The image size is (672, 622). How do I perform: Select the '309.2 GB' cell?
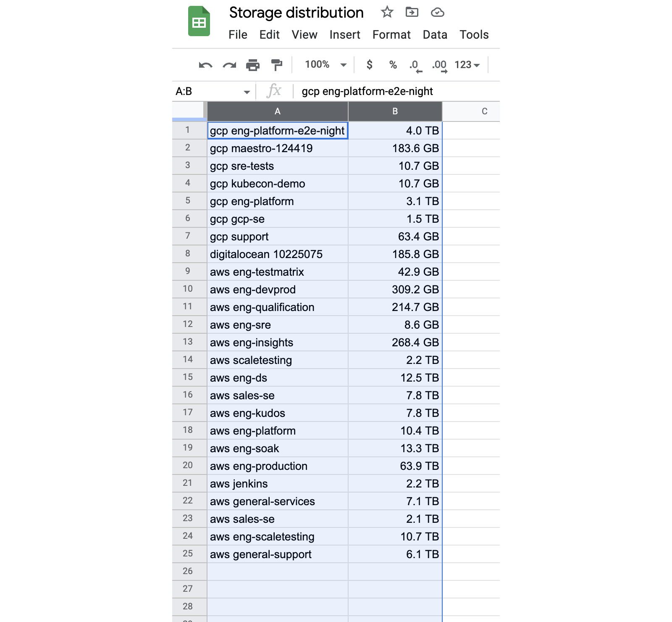[x=395, y=289]
